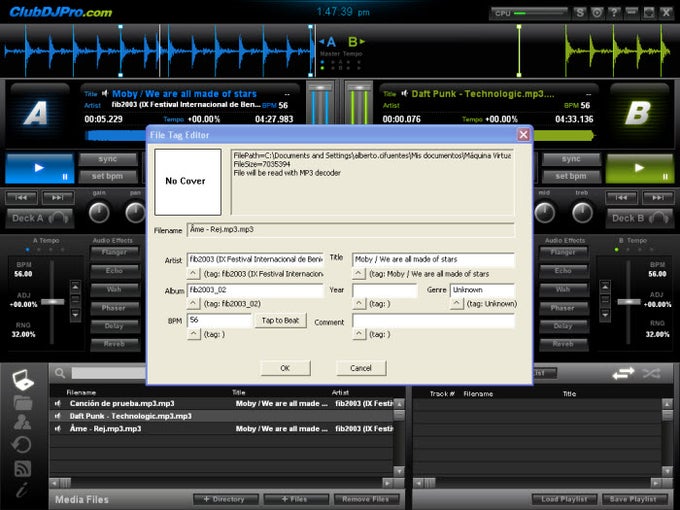Open help question mark icon
This screenshot has width=680, height=510.
click(614, 13)
